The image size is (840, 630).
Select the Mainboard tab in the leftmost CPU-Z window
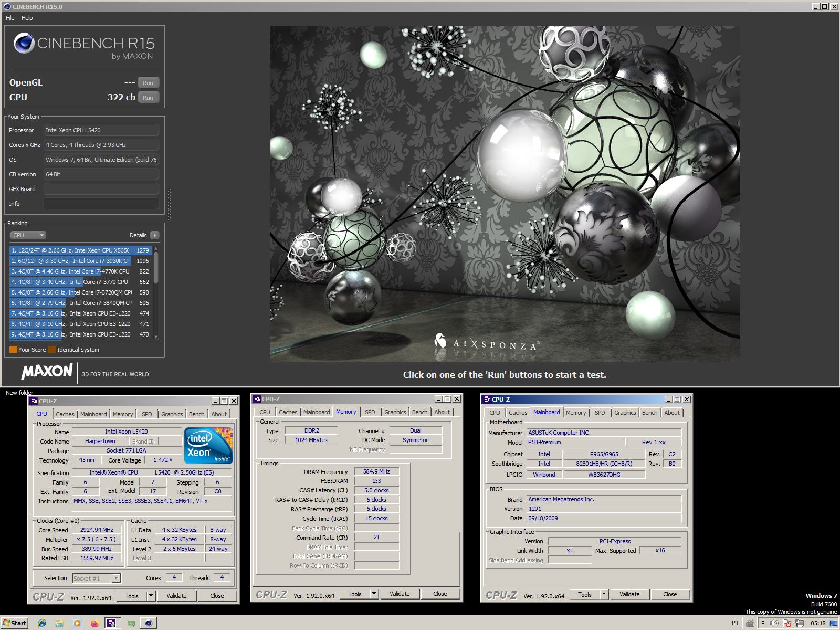click(93, 414)
